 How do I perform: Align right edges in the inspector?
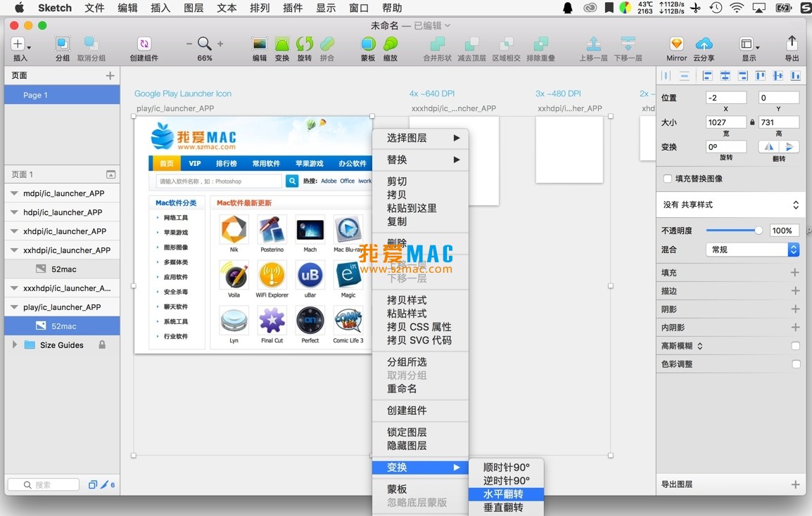[x=742, y=76]
